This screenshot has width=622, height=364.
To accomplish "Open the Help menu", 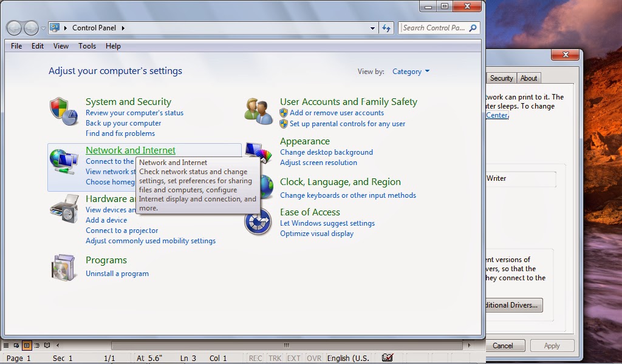I will [x=113, y=46].
